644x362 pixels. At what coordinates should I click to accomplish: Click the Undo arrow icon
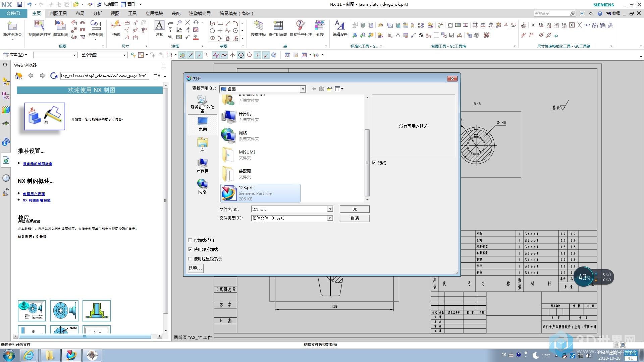tap(30, 4)
